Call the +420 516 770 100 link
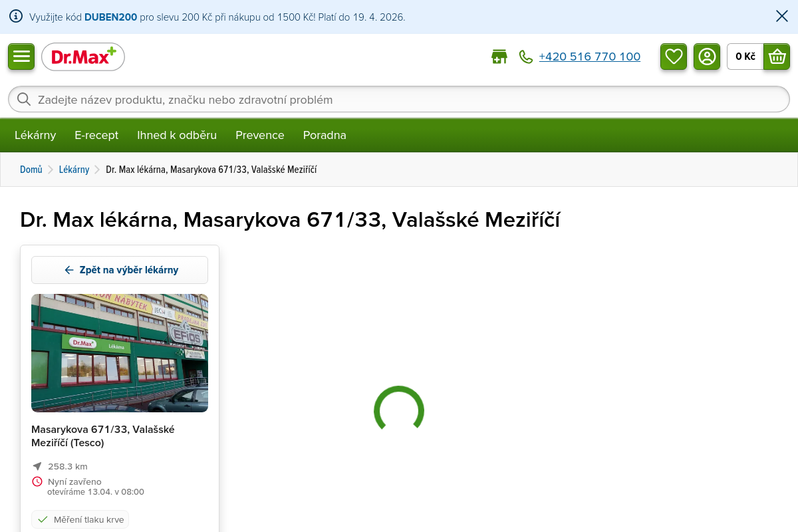This screenshot has height=532, width=798. pyautogui.click(x=589, y=57)
